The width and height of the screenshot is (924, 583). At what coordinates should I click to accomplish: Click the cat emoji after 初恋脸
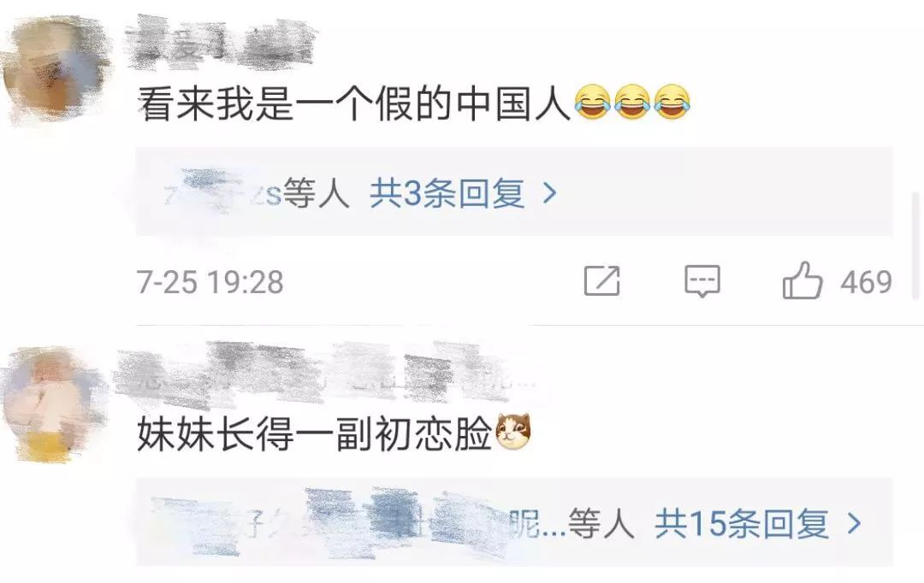[x=513, y=432]
